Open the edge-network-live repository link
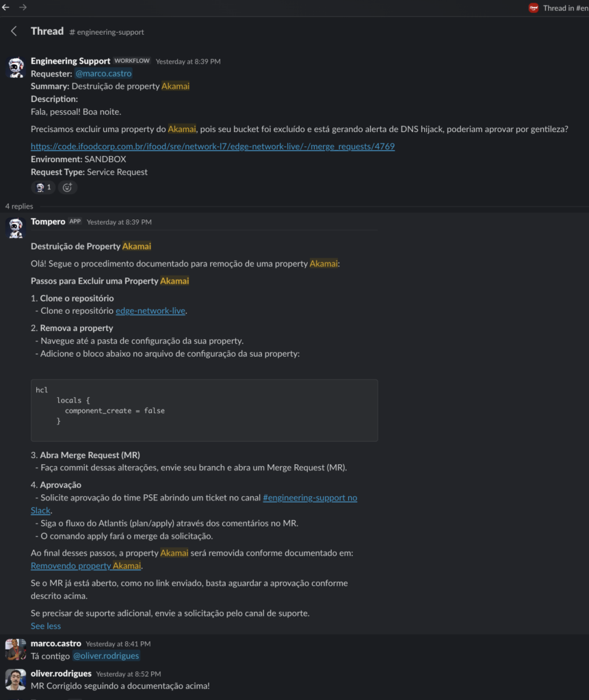 pos(150,311)
